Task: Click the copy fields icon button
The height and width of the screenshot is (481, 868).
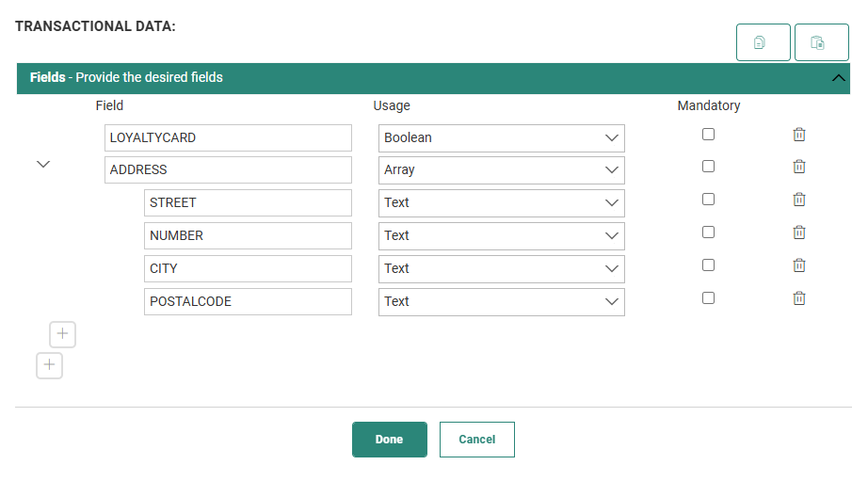Action: click(763, 42)
